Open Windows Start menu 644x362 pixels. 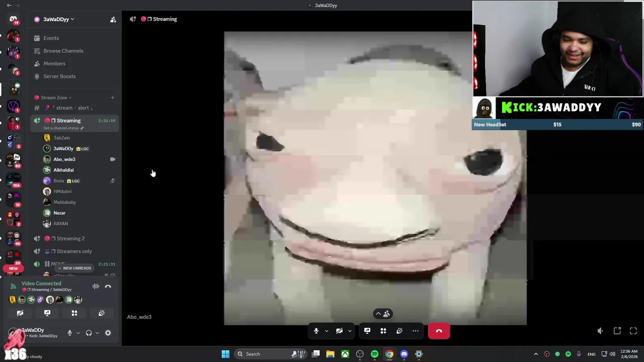(225, 354)
